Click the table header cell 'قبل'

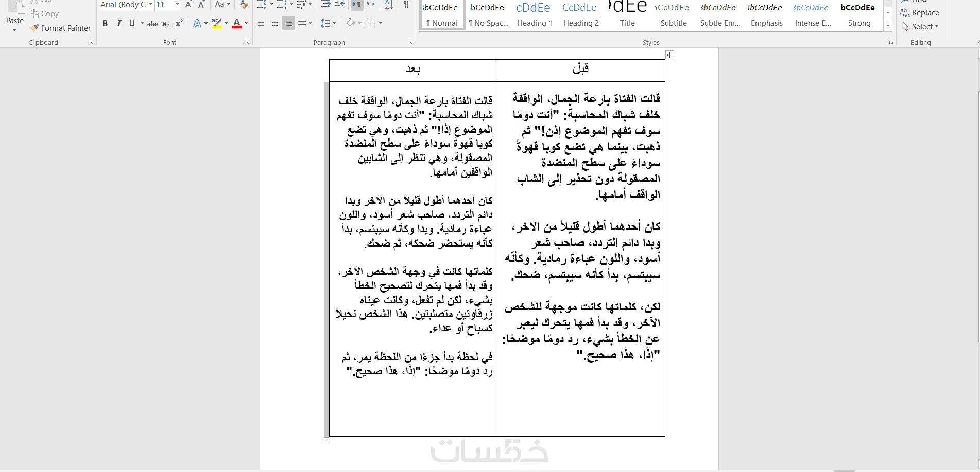pyautogui.click(x=581, y=70)
